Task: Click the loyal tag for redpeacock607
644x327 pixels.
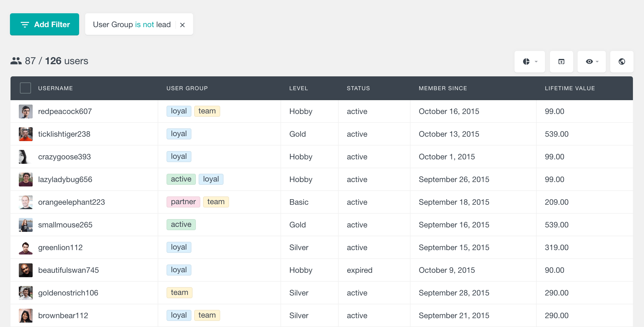Action: click(x=179, y=111)
